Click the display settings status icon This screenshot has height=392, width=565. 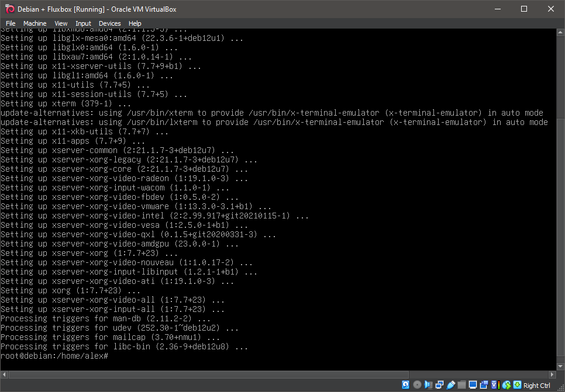472,384
